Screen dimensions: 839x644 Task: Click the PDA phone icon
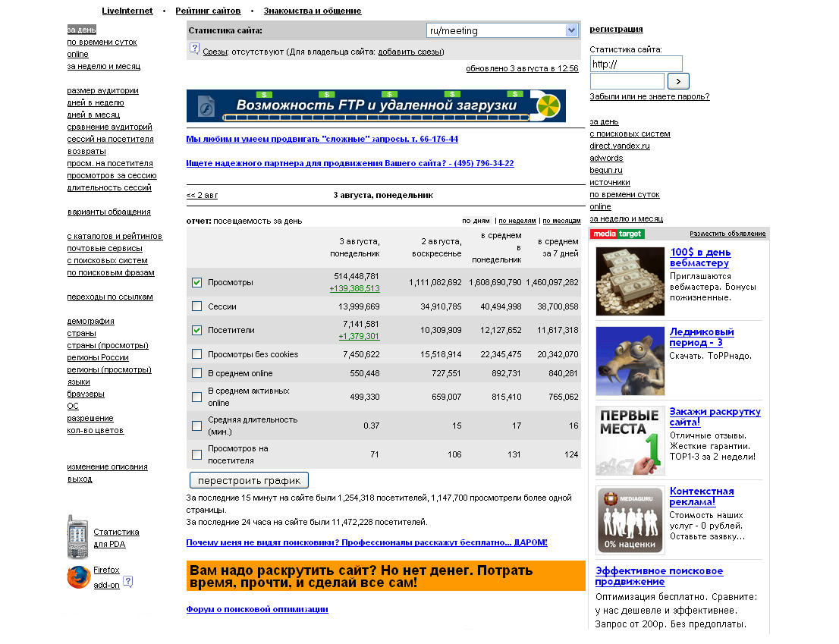pyautogui.click(x=77, y=536)
